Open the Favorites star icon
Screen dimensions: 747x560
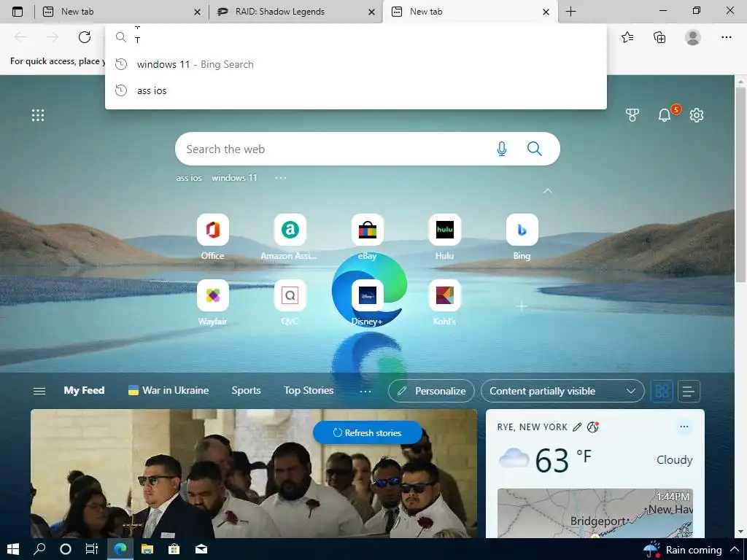tap(627, 37)
